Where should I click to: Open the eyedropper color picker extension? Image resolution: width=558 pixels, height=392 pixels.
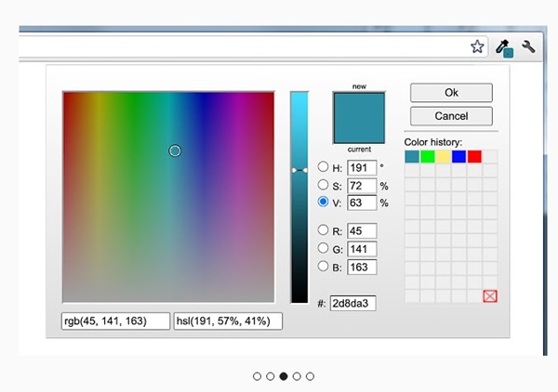pyautogui.click(x=504, y=48)
